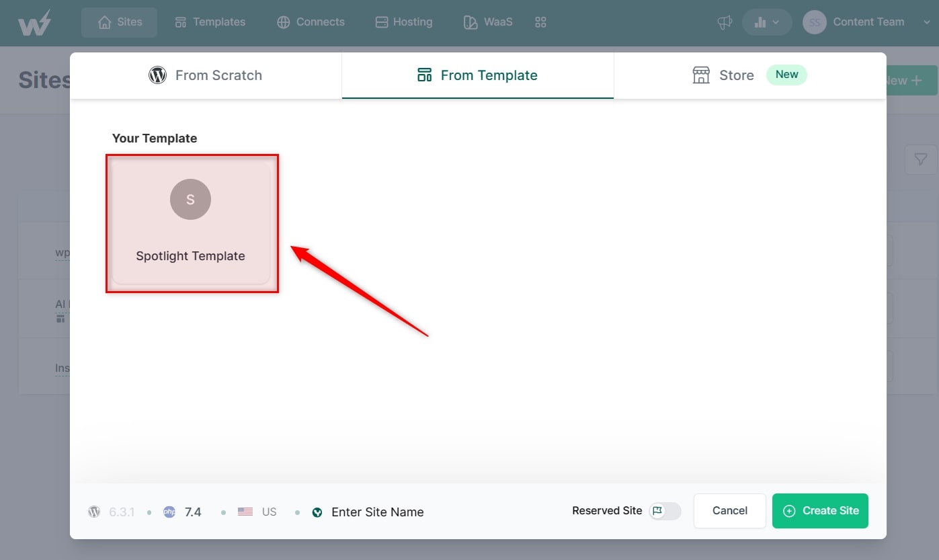Open the apps grid icon in header
This screenshot has height=560, width=939.
(540, 22)
